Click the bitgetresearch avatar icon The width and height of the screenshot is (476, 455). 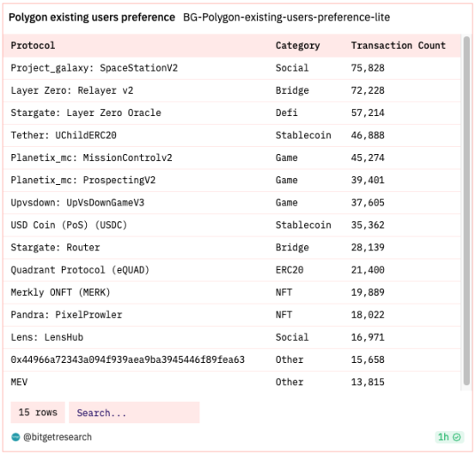[15, 437]
